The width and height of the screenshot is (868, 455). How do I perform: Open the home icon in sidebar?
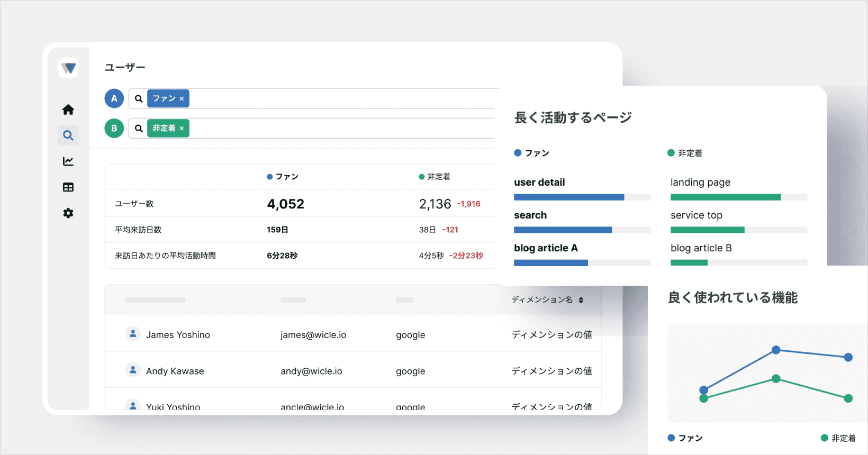[68, 110]
